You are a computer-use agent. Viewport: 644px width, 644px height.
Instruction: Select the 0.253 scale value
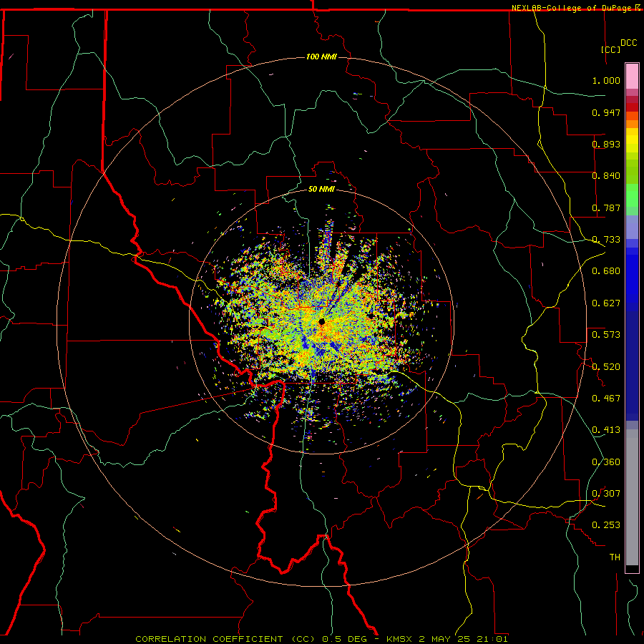(606, 525)
